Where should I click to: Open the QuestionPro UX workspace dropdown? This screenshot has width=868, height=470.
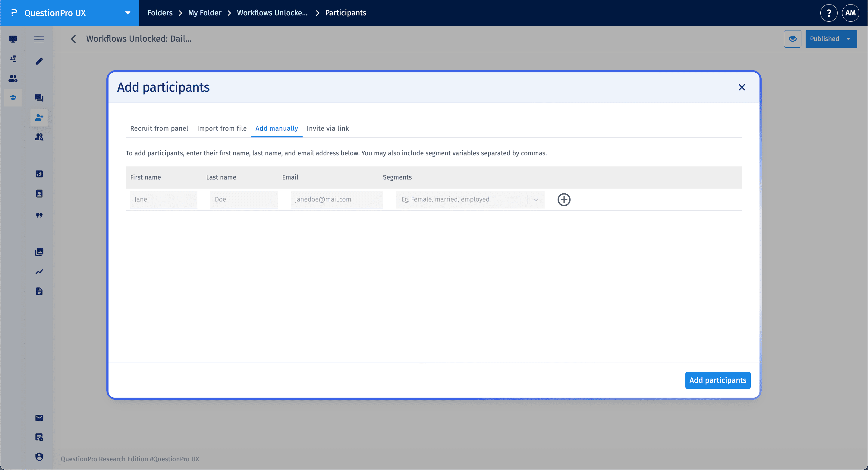(x=127, y=13)
